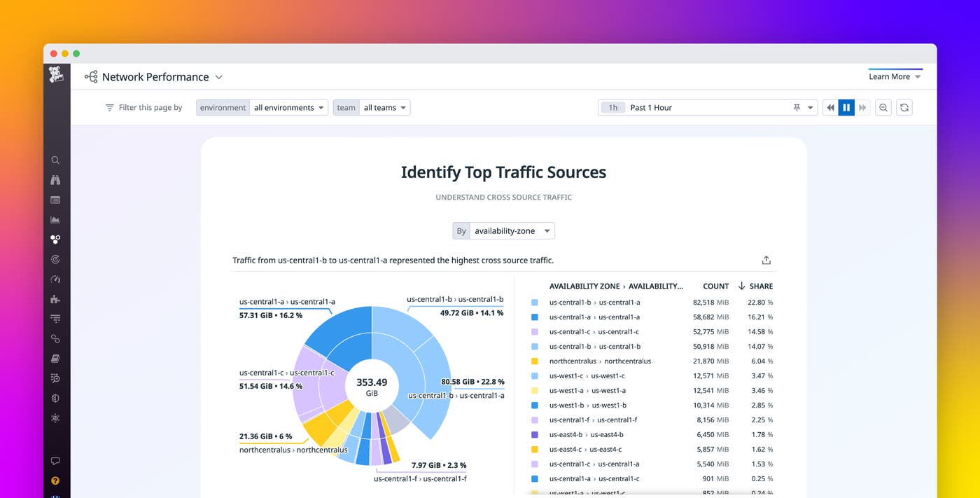Select the Watchdog binoculars icon in sidebar
Viewport: 980px width, 498px height.
pos(55,179)
